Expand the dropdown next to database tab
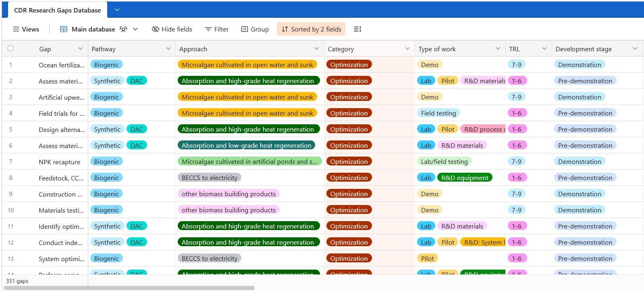644x291 pixels. pyautogui.click(x=117, y=10)
